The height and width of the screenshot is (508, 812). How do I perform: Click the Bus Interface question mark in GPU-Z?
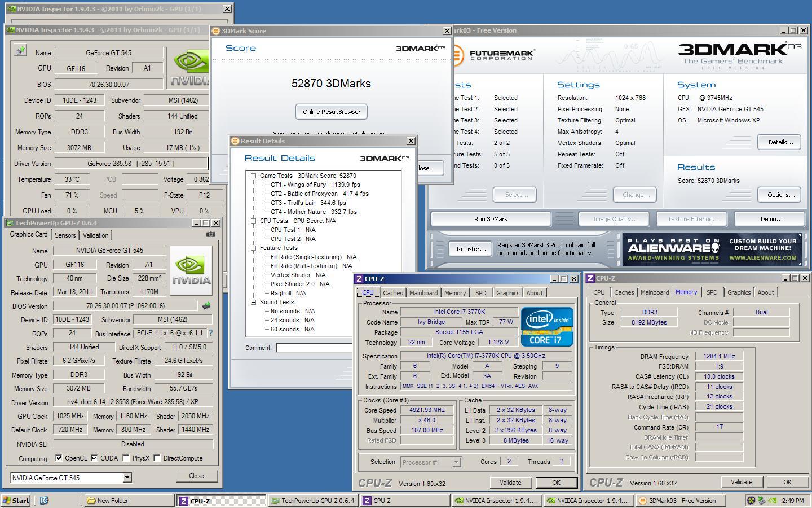(211, 333)
